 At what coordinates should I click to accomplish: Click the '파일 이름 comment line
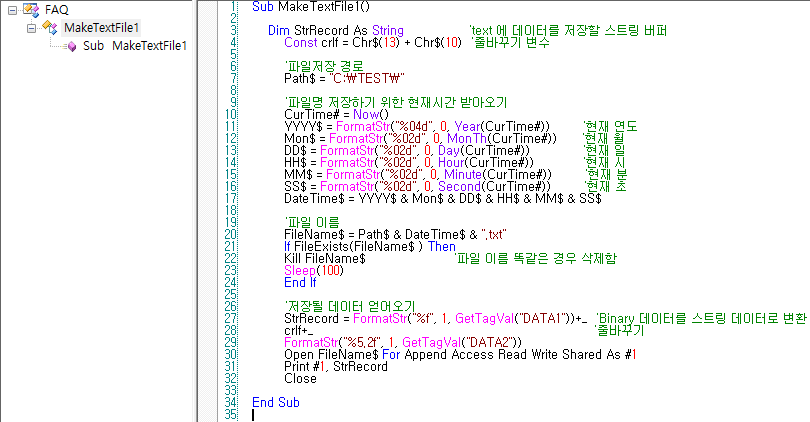pos(311,223)
